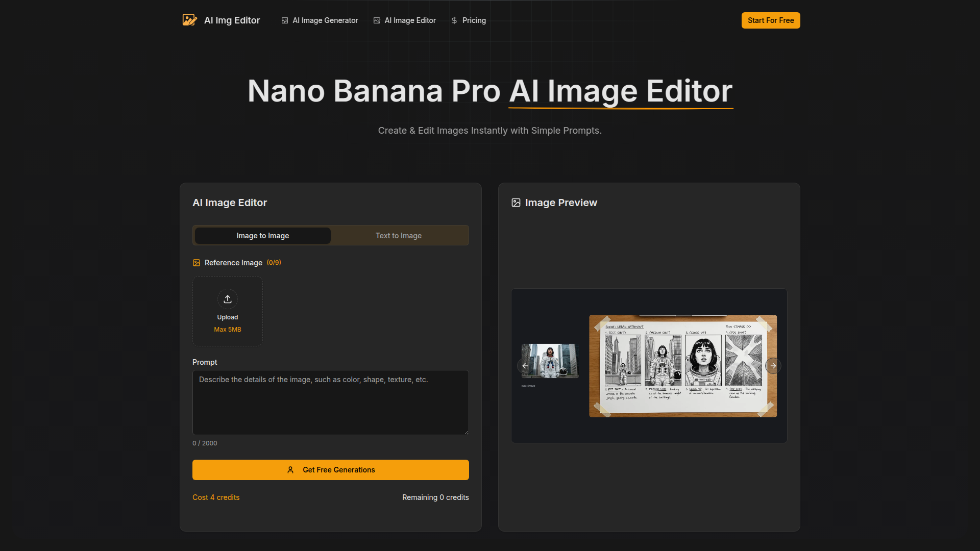Viewport: 980px width, 551px height.
Task: Open the Pricing page link
Action: pos(474,20)
